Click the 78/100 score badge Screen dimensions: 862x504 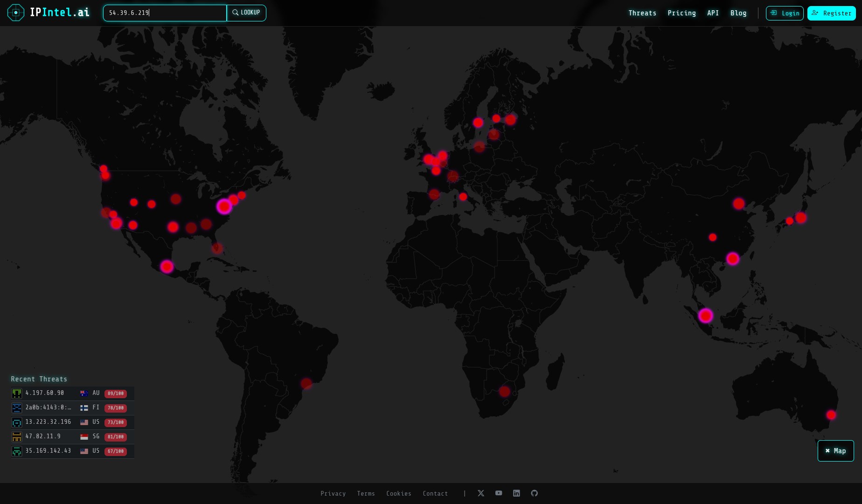click(116, 408)
